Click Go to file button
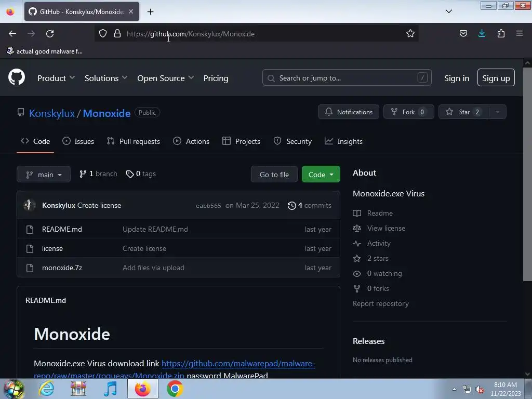The height and width of the screenshot is (399, 532). coord(274,175)
